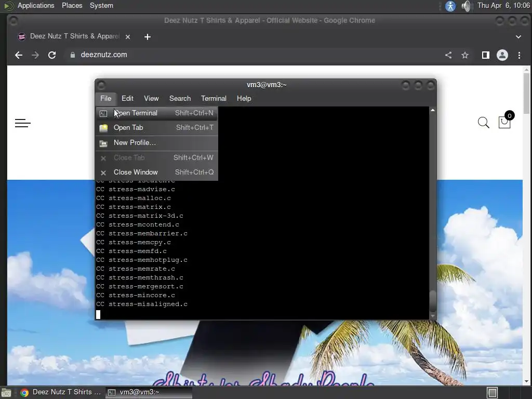Open Chrome three-dot menu

[519, 55]
